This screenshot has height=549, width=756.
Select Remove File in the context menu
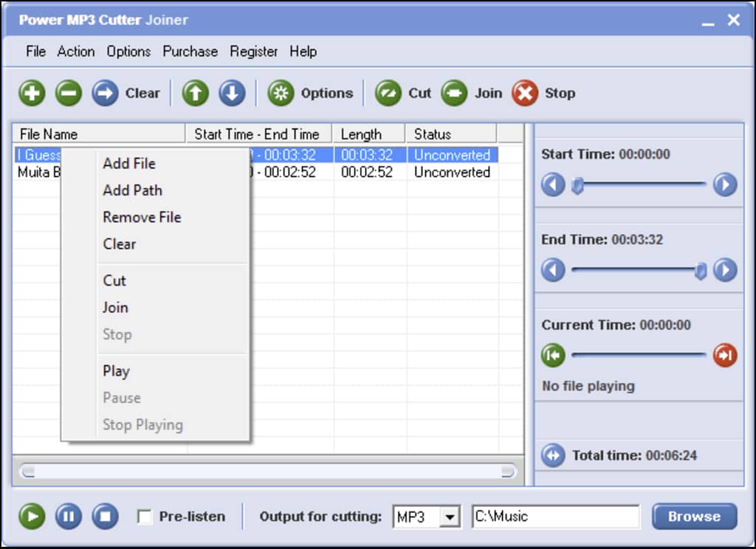click(142, 218)
